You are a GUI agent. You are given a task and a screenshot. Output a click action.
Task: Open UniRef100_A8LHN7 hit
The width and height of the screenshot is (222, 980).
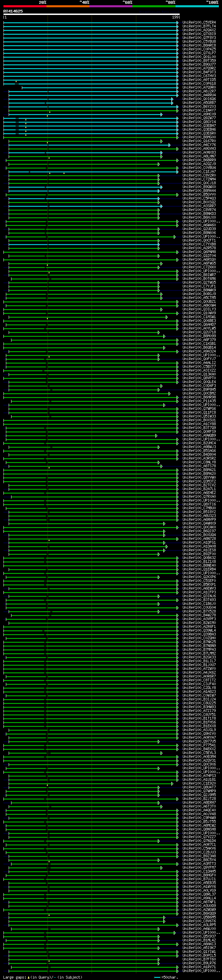pyautogui.click(x=199, y=156)
